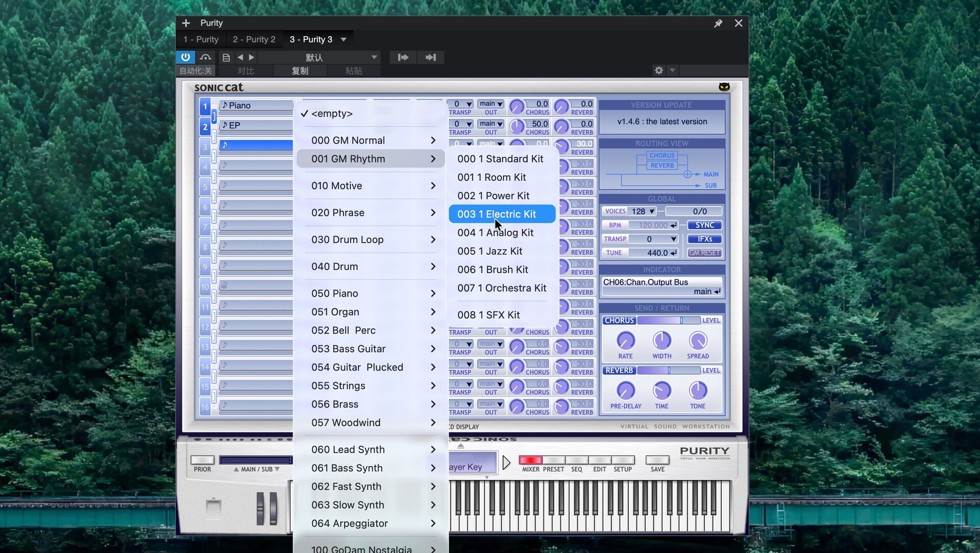Click the arrow-then-bar toolbar icon
980x553 pixels.
[x=431, y=57]
